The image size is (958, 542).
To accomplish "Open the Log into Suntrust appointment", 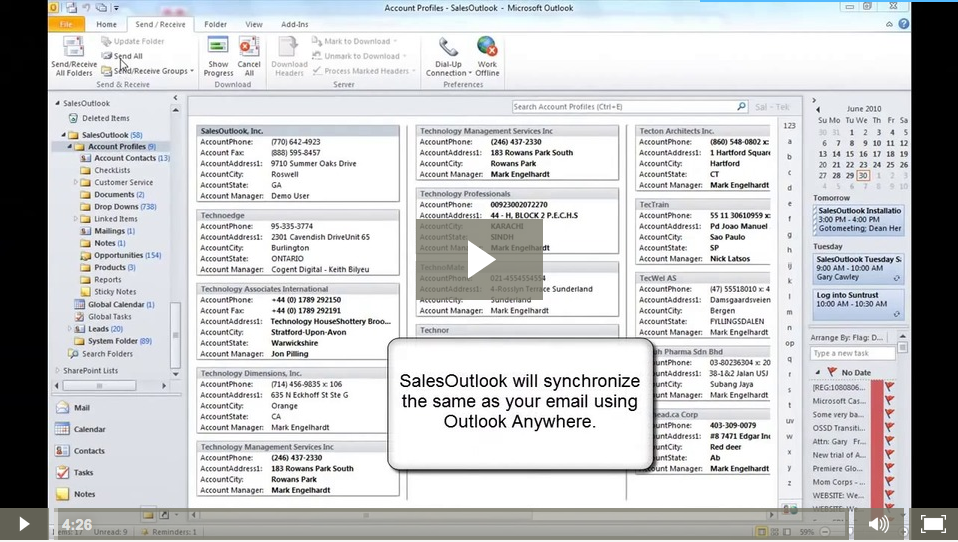I will [x=858, y=303].
